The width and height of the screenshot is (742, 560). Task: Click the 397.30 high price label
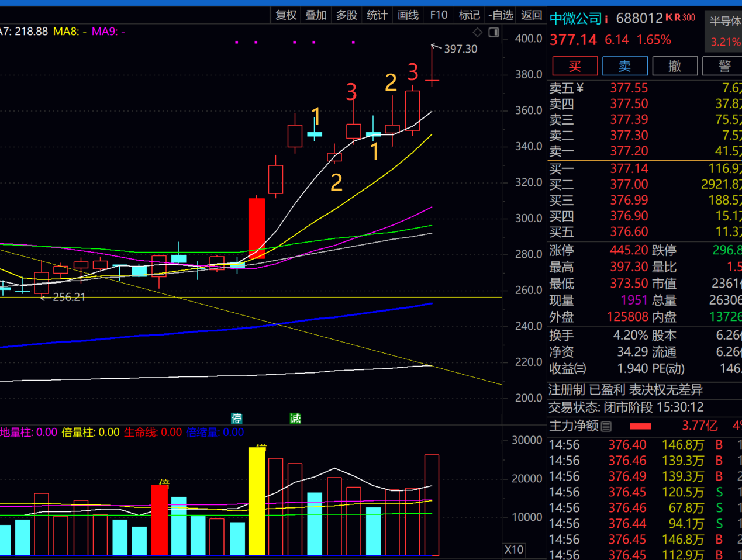(460, 49)
